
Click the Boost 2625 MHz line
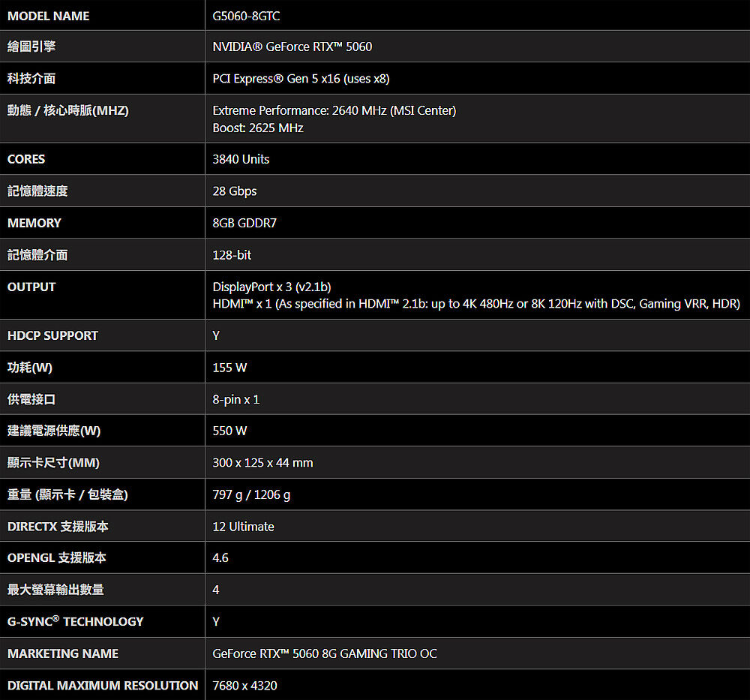click(x=258, y=128)
